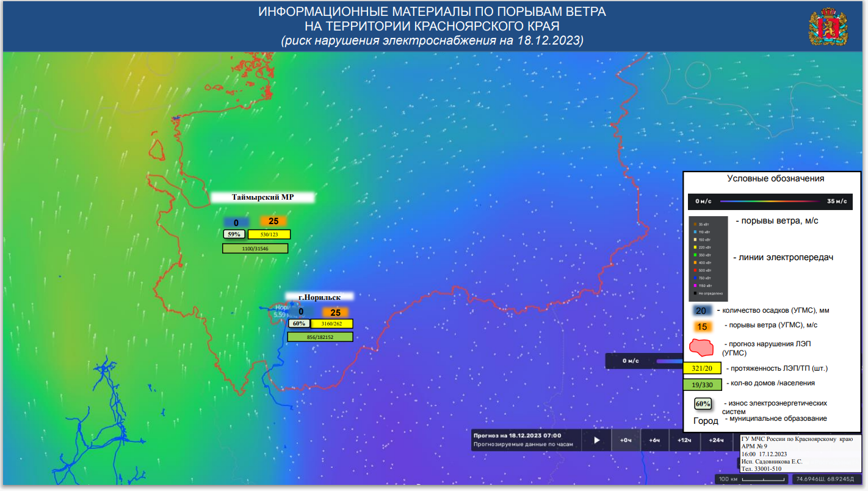The width and height of the screenshot is (868, 491).
Task: Click the 'г.Норильск' label
Action: [x=320, y=297]
